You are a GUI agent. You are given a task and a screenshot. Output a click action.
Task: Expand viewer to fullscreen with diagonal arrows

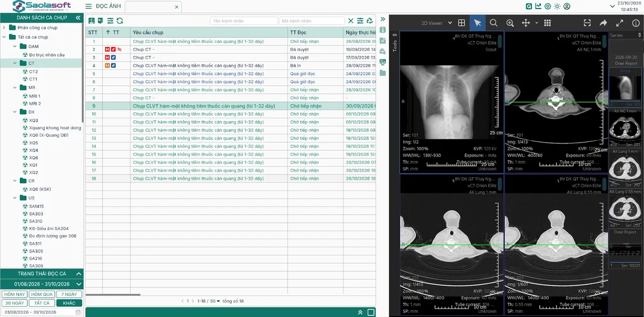[619, 23]
